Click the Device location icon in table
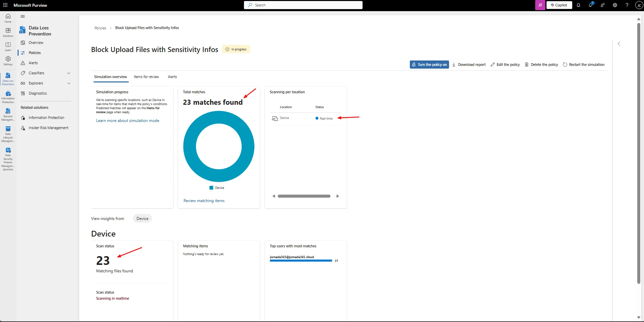Screen dimensions: 644x322 tap(275, 118)
